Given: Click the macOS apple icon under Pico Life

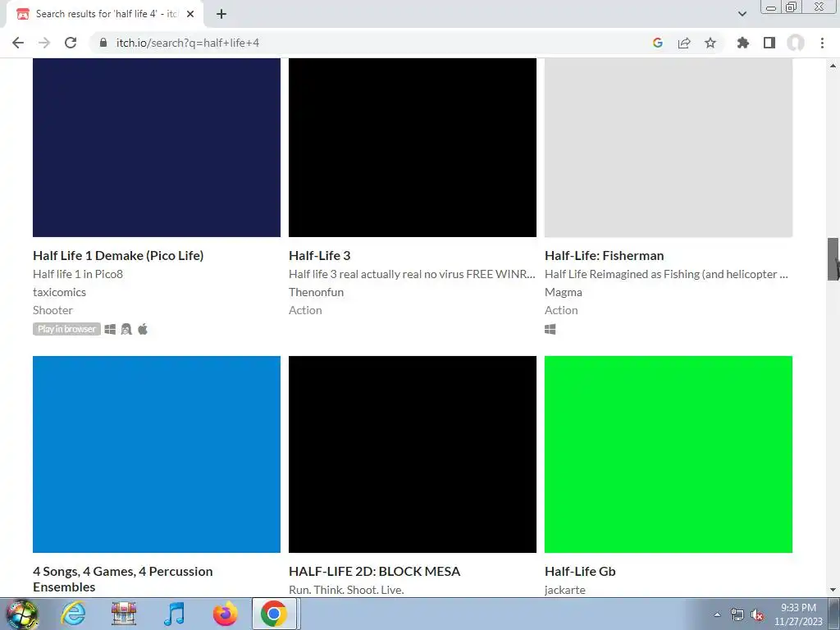Looking at the screenshot, I should 143,329.
